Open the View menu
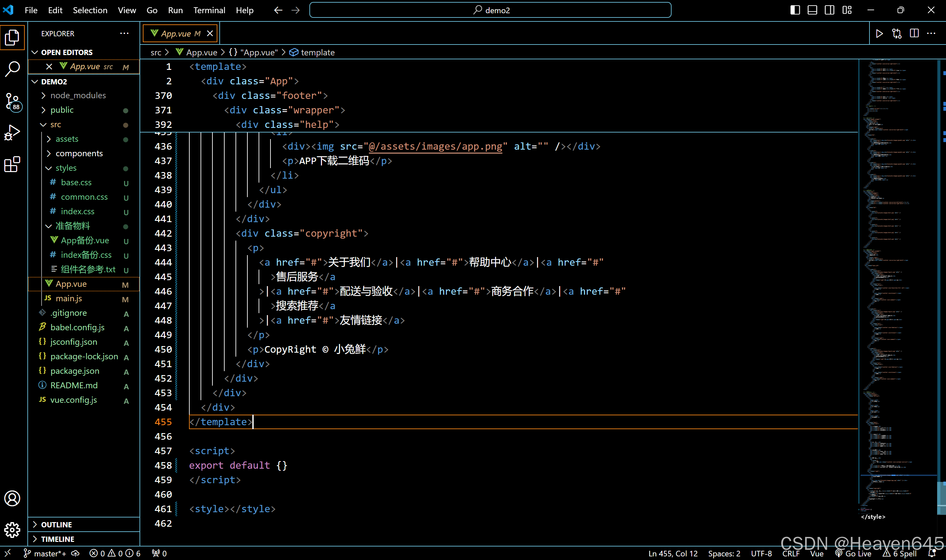 (x=127, y=10)
